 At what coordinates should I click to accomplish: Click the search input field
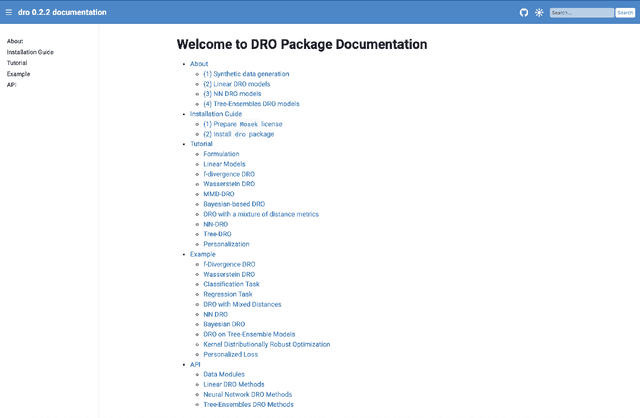coord(581,12)
